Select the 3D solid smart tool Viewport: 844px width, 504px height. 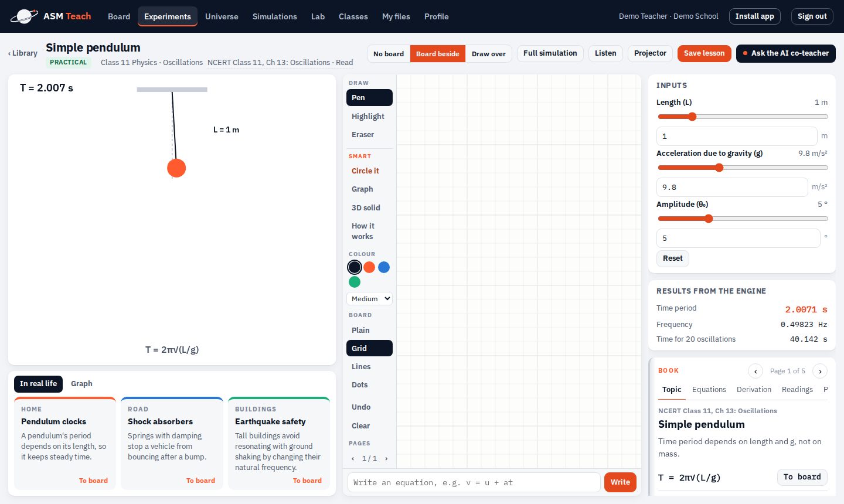point(369,207)
